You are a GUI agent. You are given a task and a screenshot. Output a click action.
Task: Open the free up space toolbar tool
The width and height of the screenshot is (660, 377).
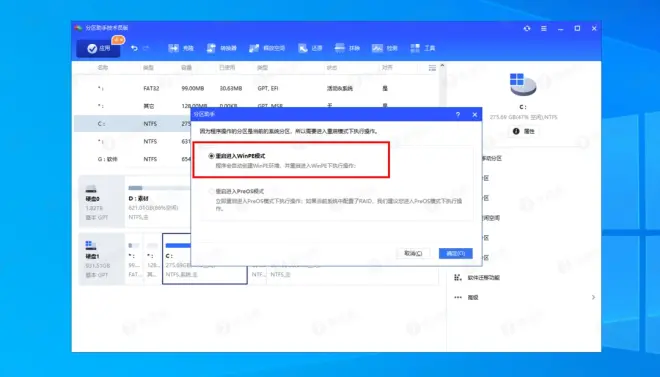[x=267, y=48]
